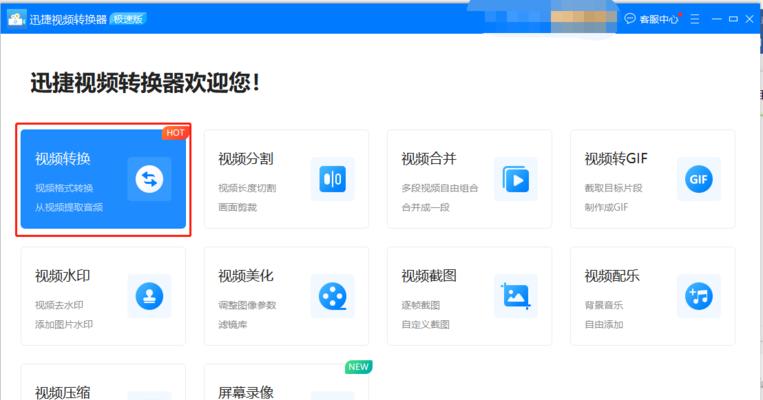Click the 截取目标片段 description text
This screenshot has height=400, width=763.
point(614,188)
